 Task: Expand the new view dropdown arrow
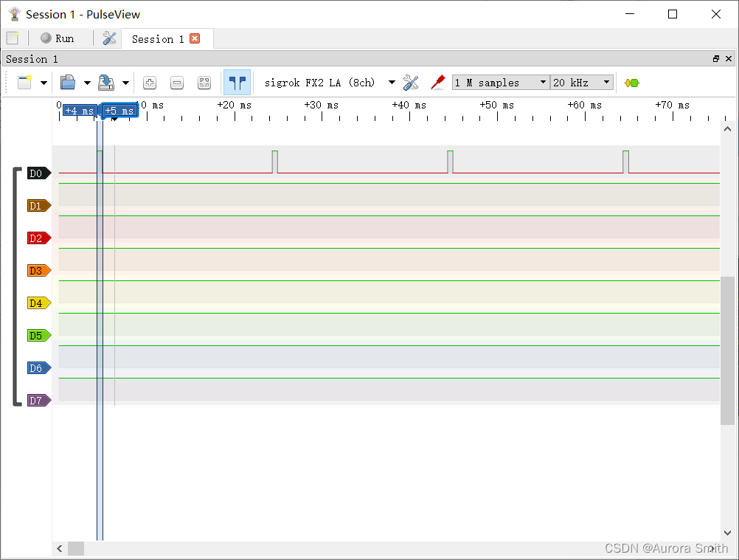coord(44,83)
